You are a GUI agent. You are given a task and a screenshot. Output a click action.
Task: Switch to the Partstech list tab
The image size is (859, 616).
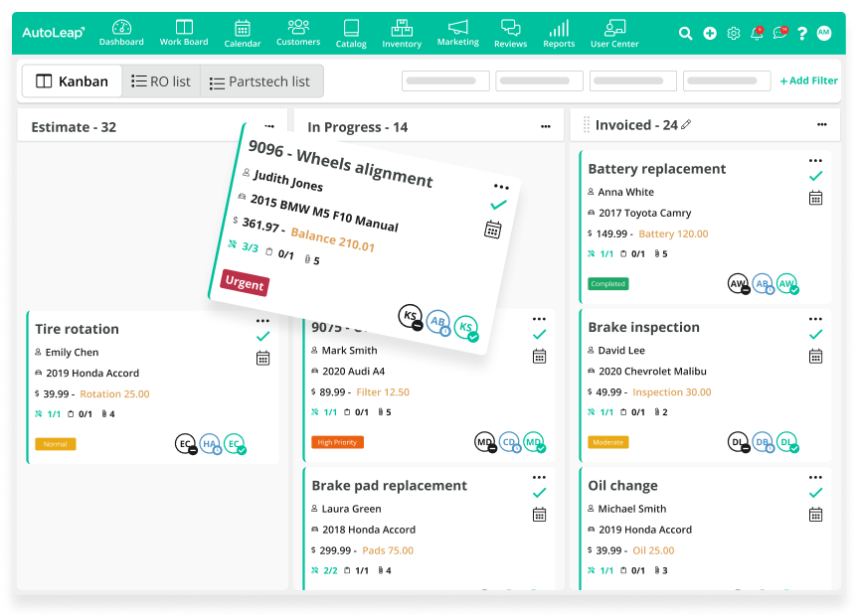[x=260, y=81]
